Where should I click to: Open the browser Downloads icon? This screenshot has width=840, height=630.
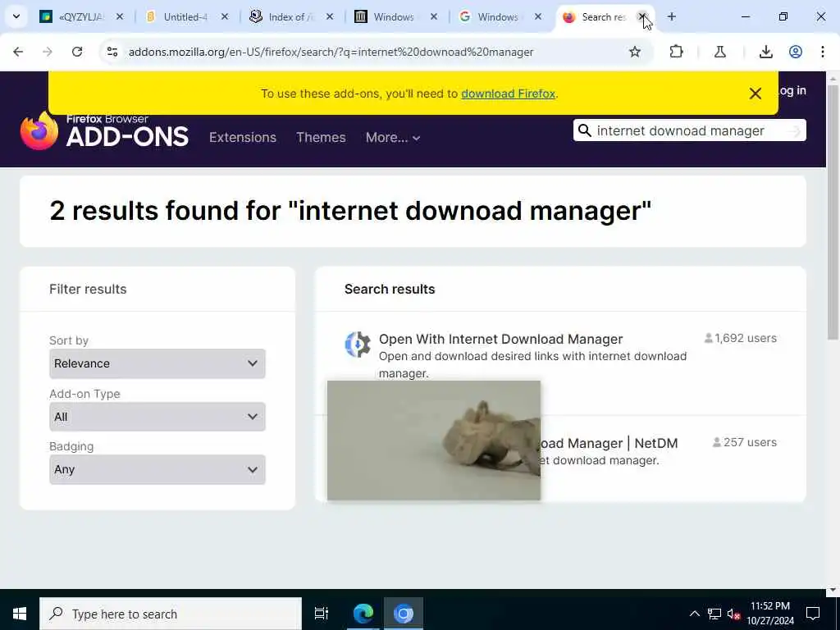[766, 52]
